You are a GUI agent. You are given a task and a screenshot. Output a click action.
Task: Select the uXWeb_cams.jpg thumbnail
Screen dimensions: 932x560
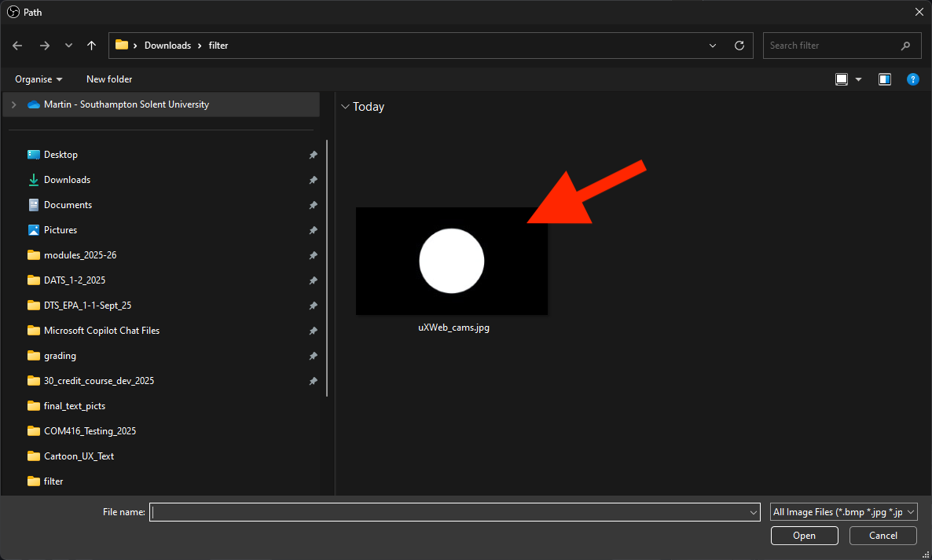tap(452, 262)
